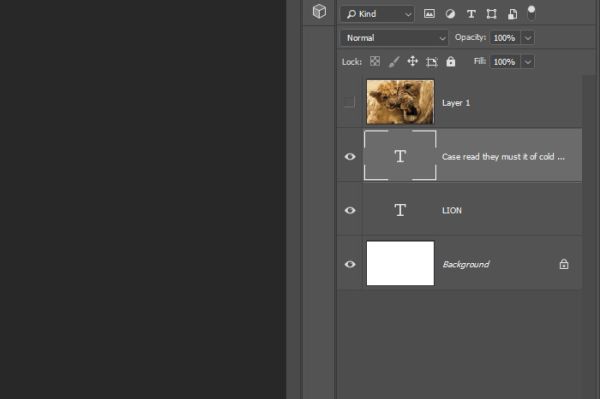Hide the LION text layer
The width and height of the screenshot is (600, 399).
(350, 210)
